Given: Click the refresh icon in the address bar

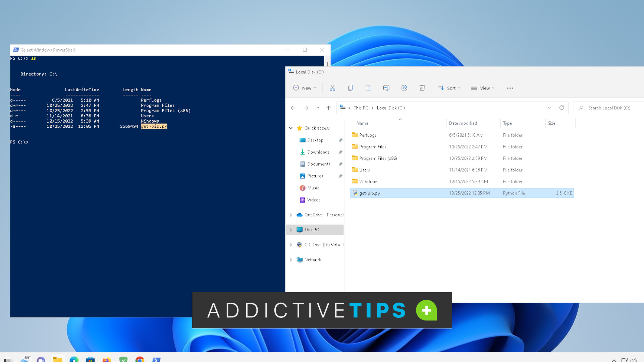Looking at the screenshot, I should point(562,108).
